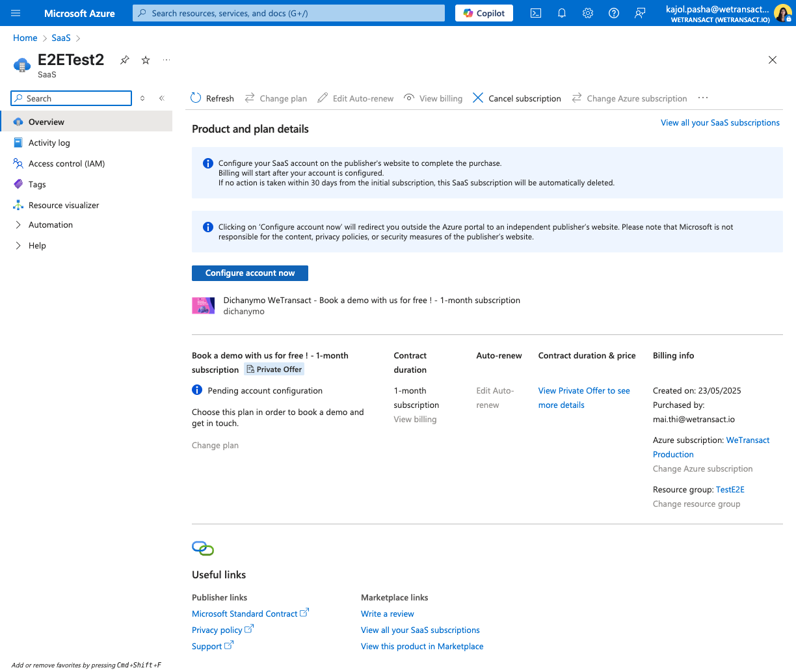Viewport: 796px width, 672px height.
Task: Click the global Azure search box
Action: coord(289,13)
